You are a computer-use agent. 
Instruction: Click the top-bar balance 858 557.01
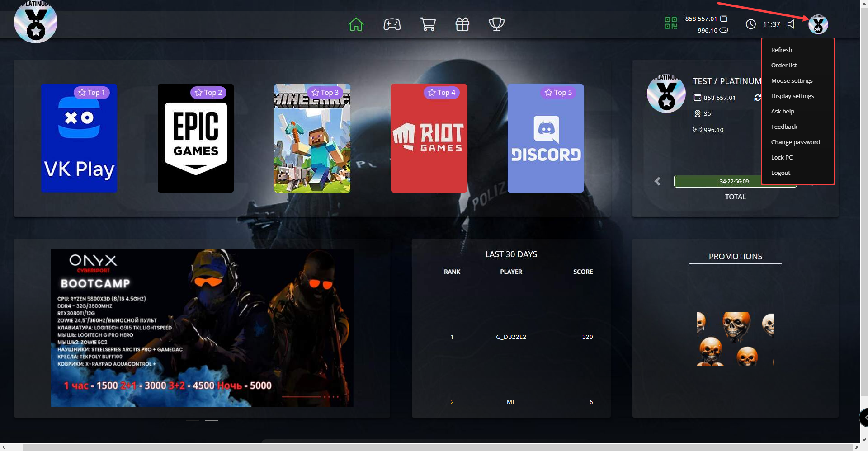[x=701, y=19]
